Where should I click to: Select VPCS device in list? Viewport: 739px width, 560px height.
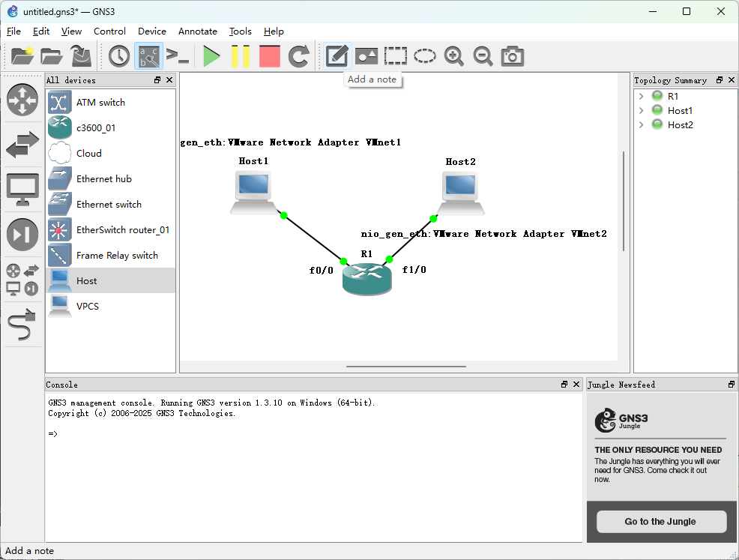tap(110, 306)
